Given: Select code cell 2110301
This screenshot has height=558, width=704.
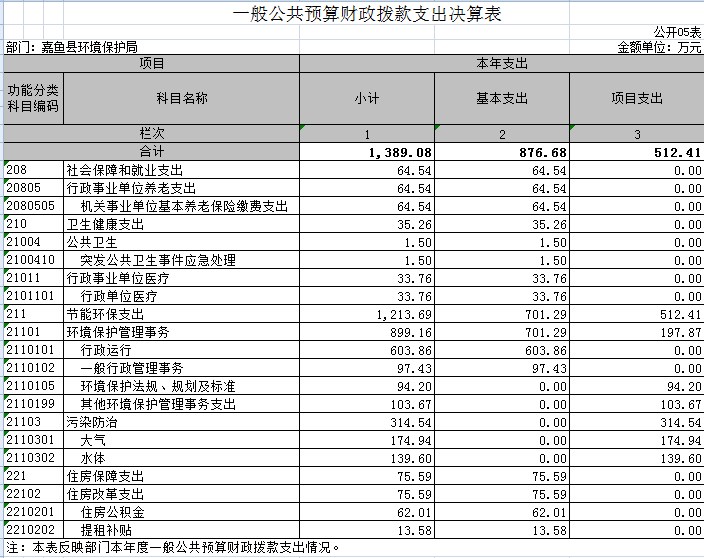Looking at the screenshot, I should (x=34, y=439).
